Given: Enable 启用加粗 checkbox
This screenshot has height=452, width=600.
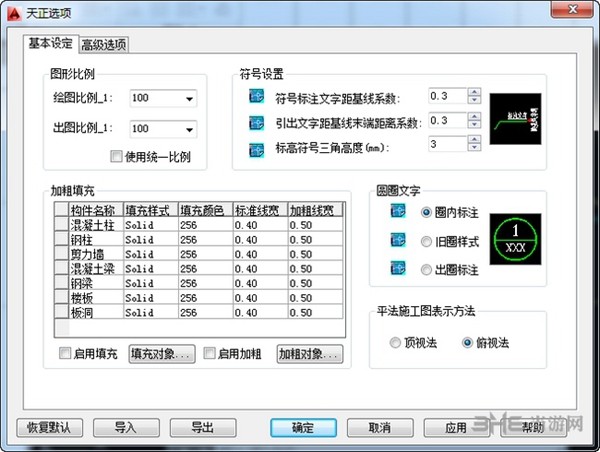Looking at the screenshot, I should pos(209,353).
